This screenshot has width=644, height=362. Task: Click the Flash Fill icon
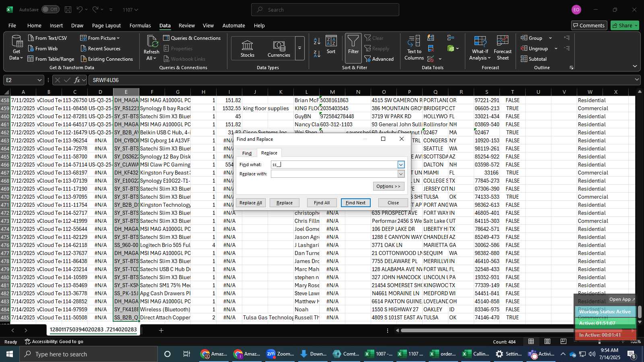click(431, 38)
